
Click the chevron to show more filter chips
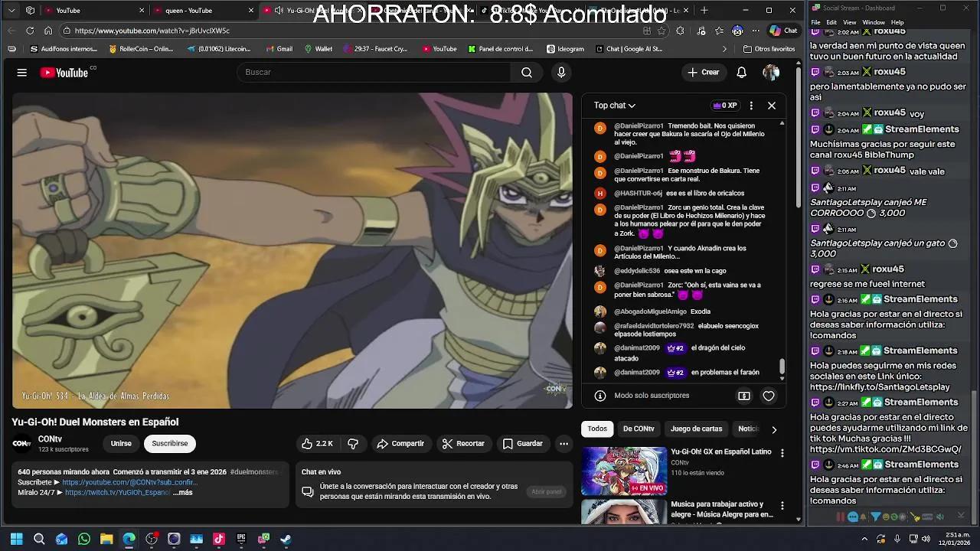tap(774, 429)
